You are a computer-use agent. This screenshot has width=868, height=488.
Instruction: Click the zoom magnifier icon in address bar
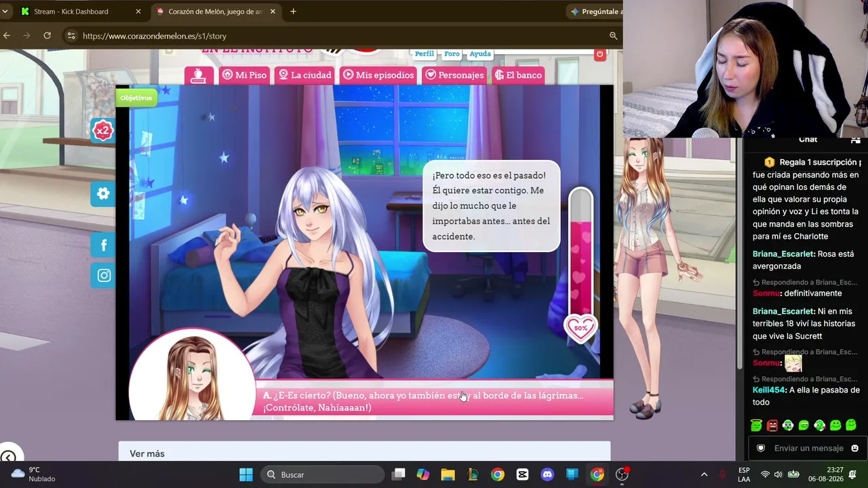[x=613, y=36]
